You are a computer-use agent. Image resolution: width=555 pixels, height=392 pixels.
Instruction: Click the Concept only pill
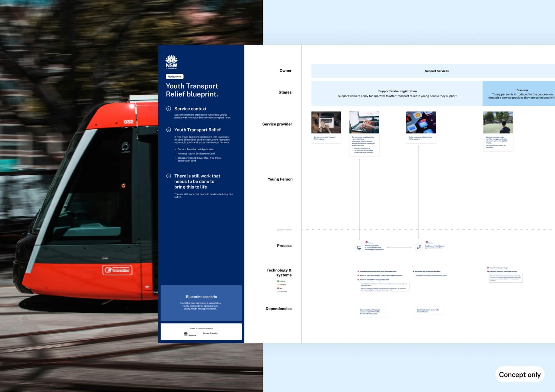pyautogui.click(x=520, y=375)
